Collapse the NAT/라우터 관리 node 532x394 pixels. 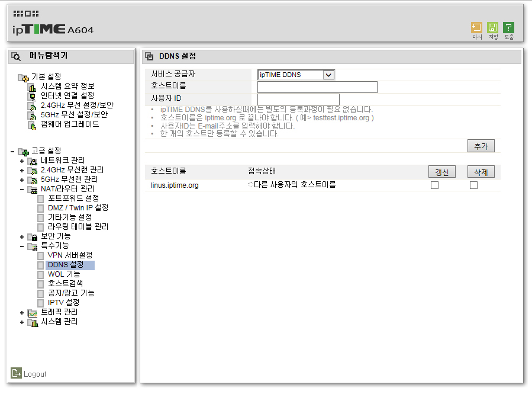click(22, 190)
